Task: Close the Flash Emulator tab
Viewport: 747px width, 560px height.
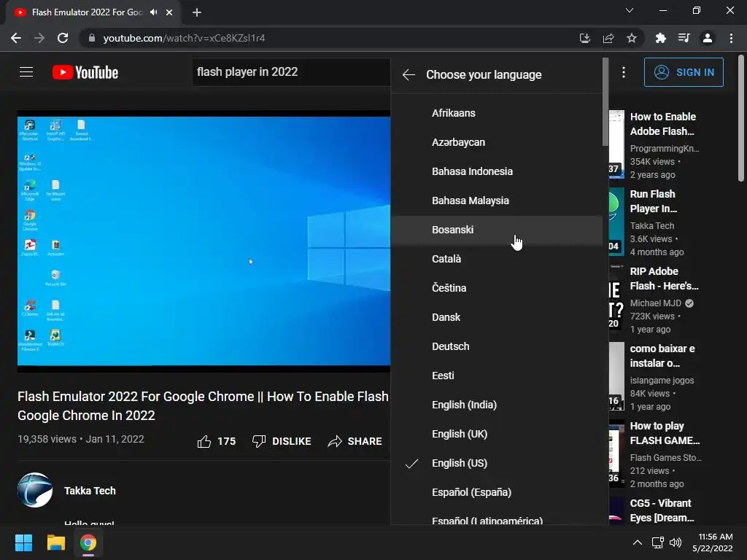Action: tap(169, 12)
